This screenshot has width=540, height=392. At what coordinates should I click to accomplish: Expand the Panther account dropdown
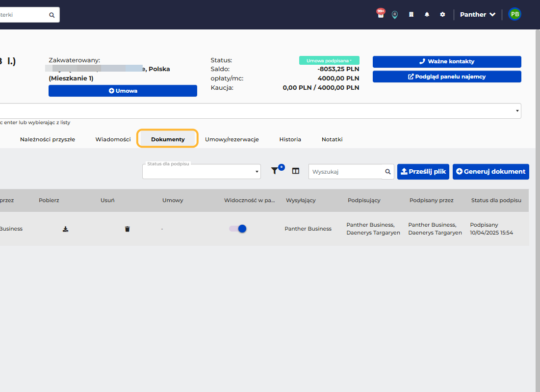[478, 14]
